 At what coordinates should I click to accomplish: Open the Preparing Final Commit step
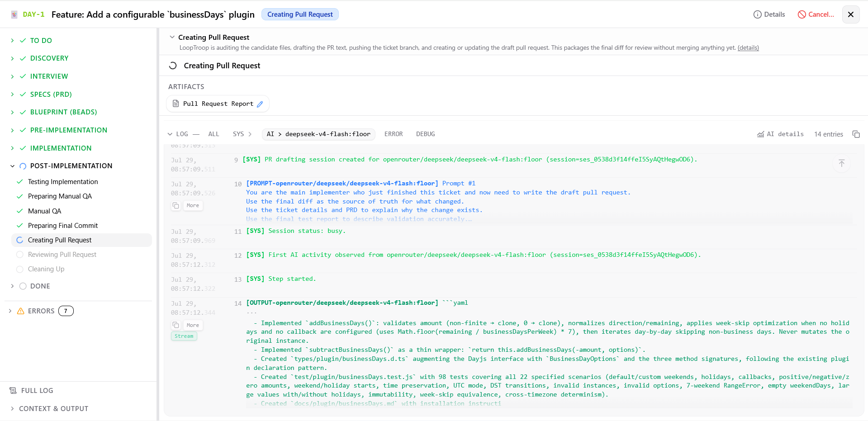[x=63, y=226]
